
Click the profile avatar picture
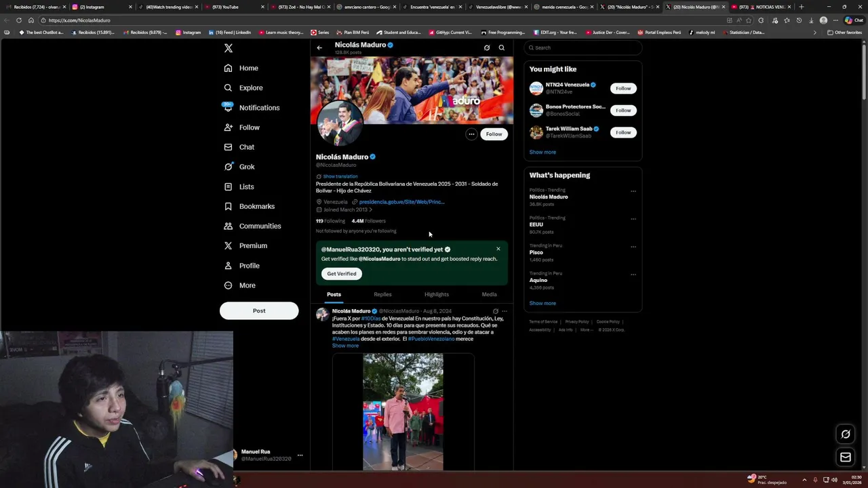point(340,123)
